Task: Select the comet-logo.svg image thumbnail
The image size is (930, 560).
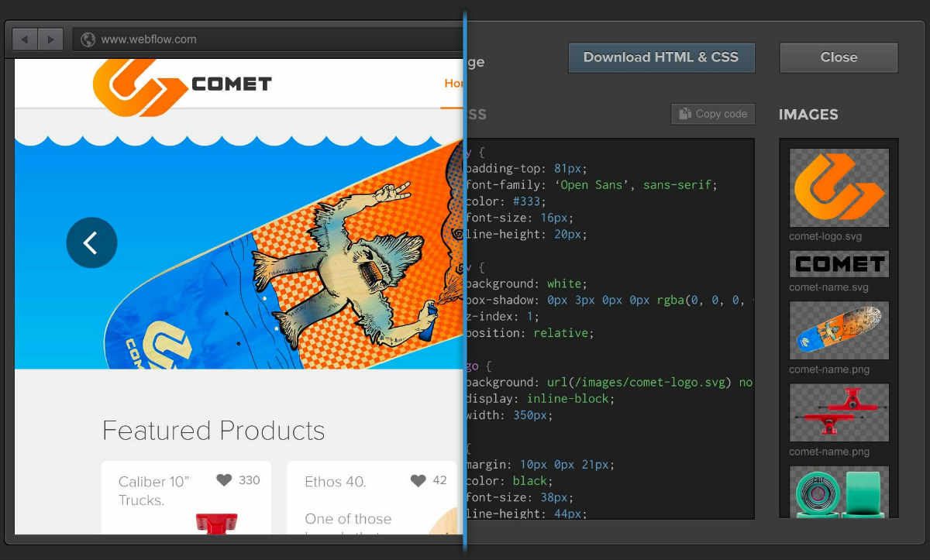Action: point(839,187)
